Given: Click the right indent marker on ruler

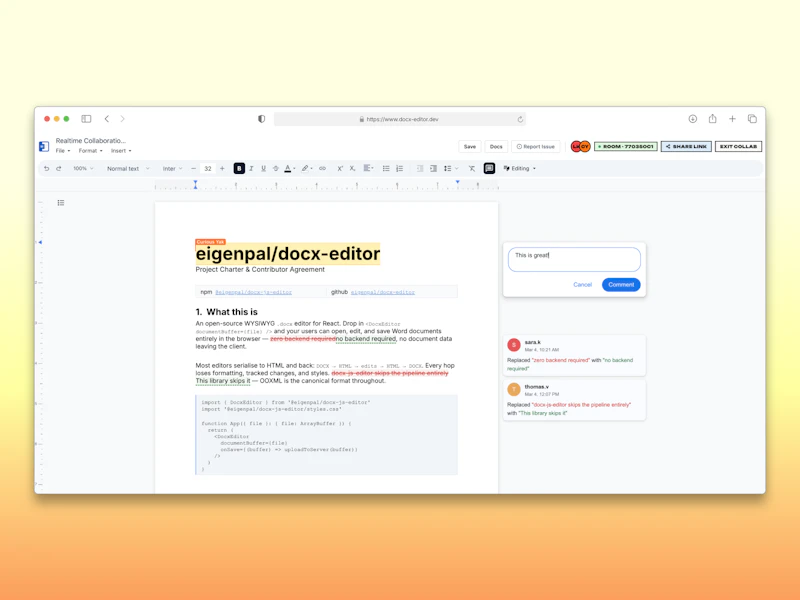Looking at the screenshot, I should (458, 182).
